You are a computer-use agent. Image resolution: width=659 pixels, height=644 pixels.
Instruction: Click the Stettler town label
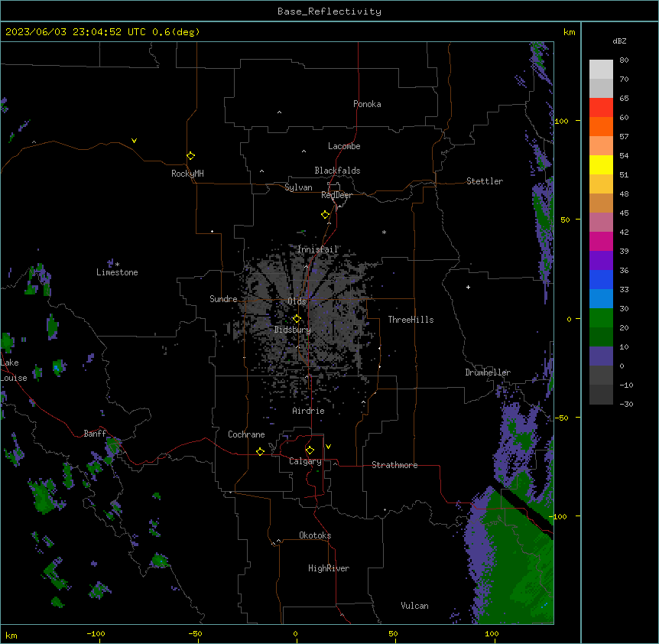point(485,181)
